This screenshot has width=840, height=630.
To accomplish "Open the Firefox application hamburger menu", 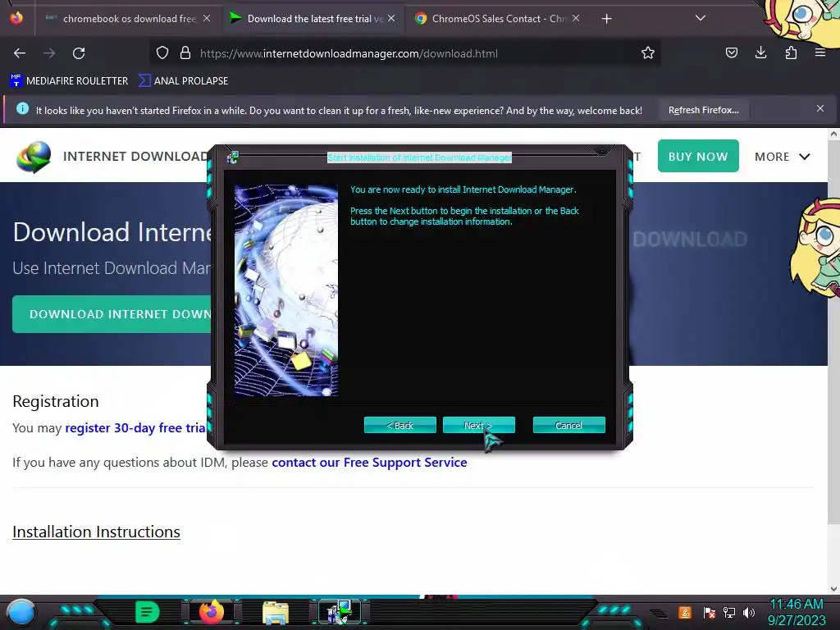I will 820,52.
